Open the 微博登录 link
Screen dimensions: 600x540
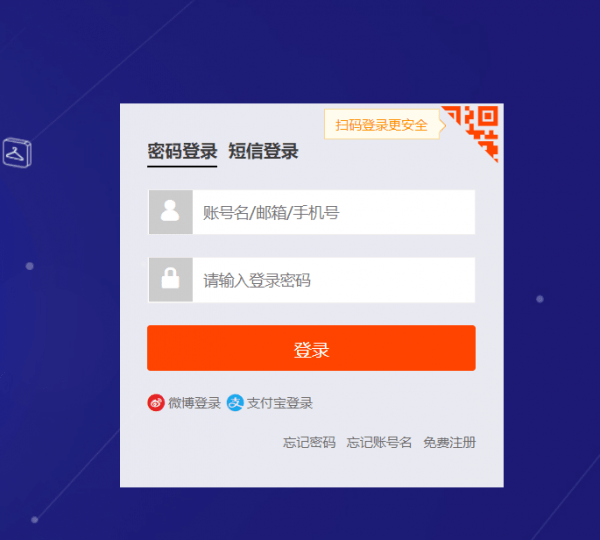point(194,403)
